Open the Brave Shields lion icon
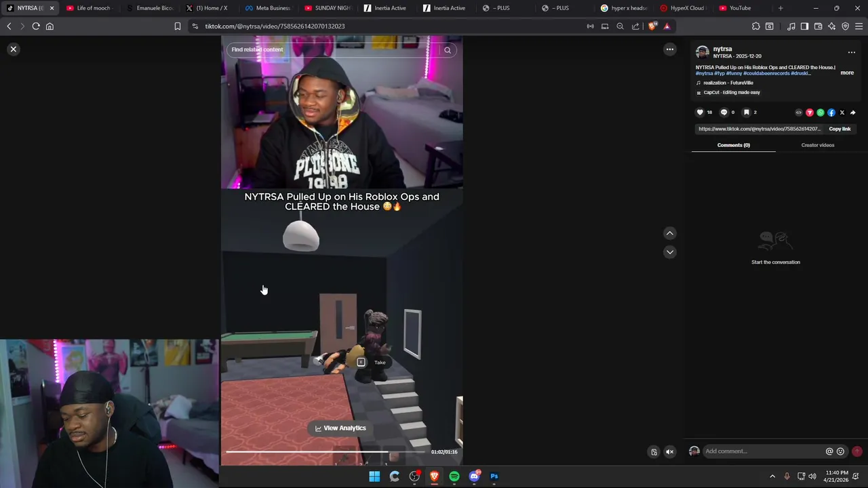 click(652, 26)
